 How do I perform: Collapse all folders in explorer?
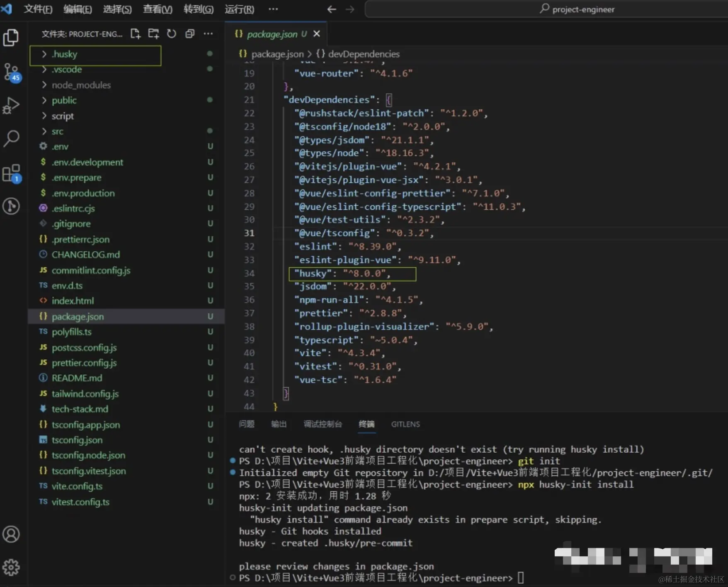[x=190, y=34]
